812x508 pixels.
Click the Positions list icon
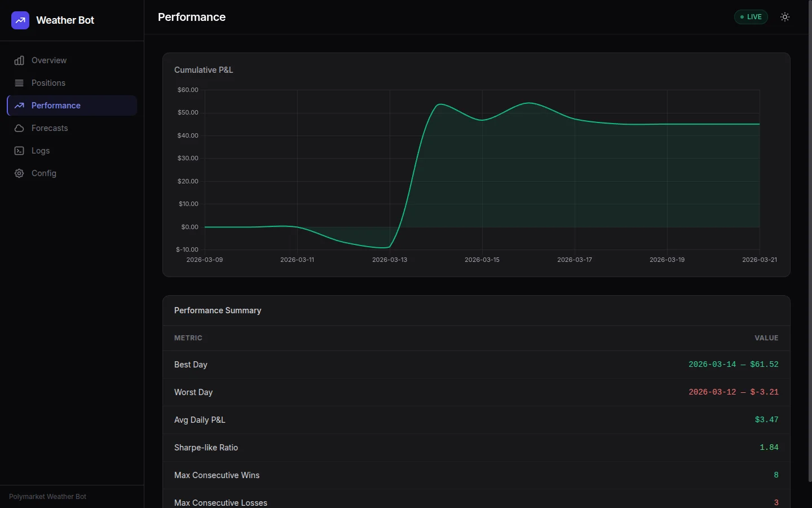point(19,83)
